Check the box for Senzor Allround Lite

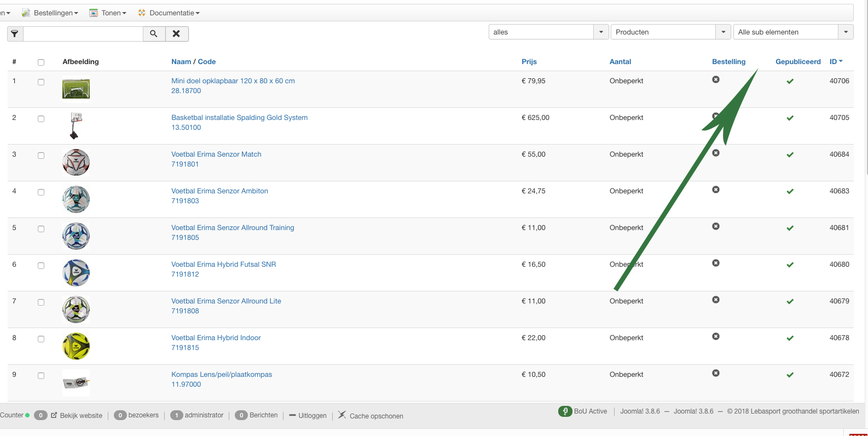41,302
